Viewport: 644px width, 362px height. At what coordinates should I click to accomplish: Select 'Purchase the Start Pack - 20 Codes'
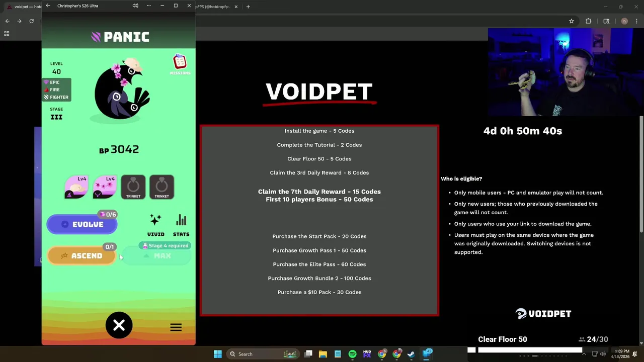[319, 236]
